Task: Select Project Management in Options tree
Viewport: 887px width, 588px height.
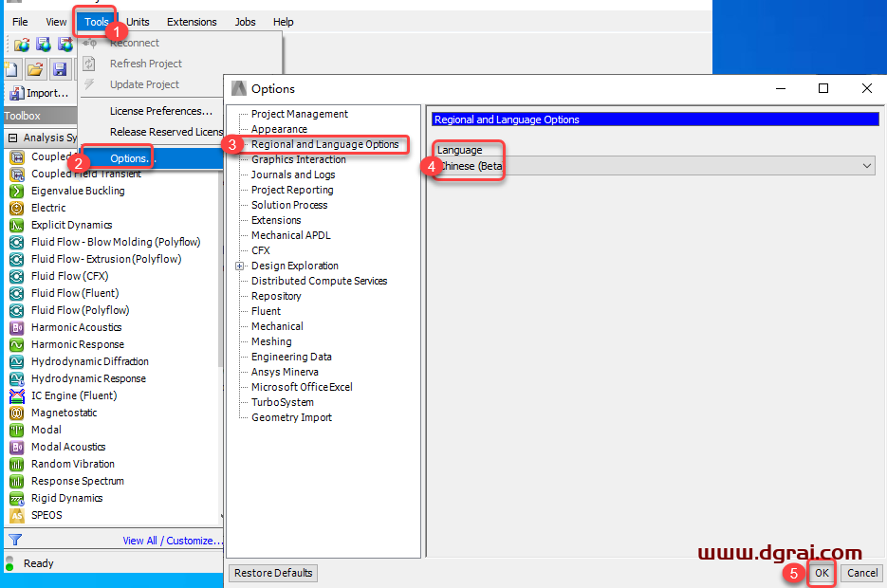Action: pyautogui.click(x=300, y=114)
